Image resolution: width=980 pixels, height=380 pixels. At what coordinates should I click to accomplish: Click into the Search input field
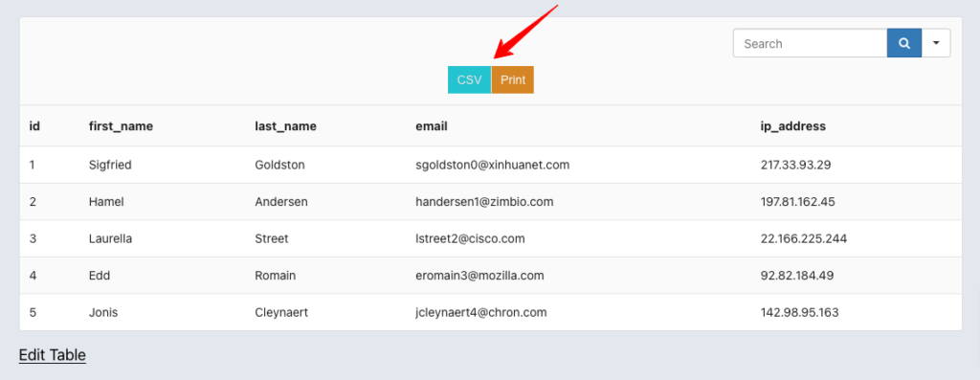tap(810, 43)
